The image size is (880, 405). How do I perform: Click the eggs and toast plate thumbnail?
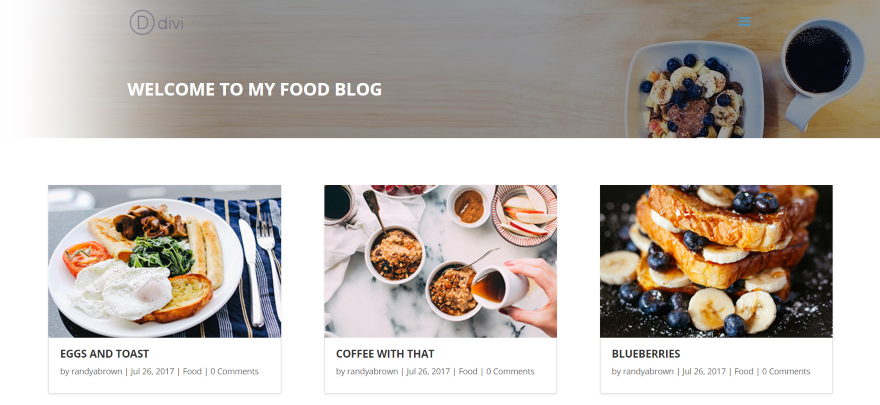[164, 261]
